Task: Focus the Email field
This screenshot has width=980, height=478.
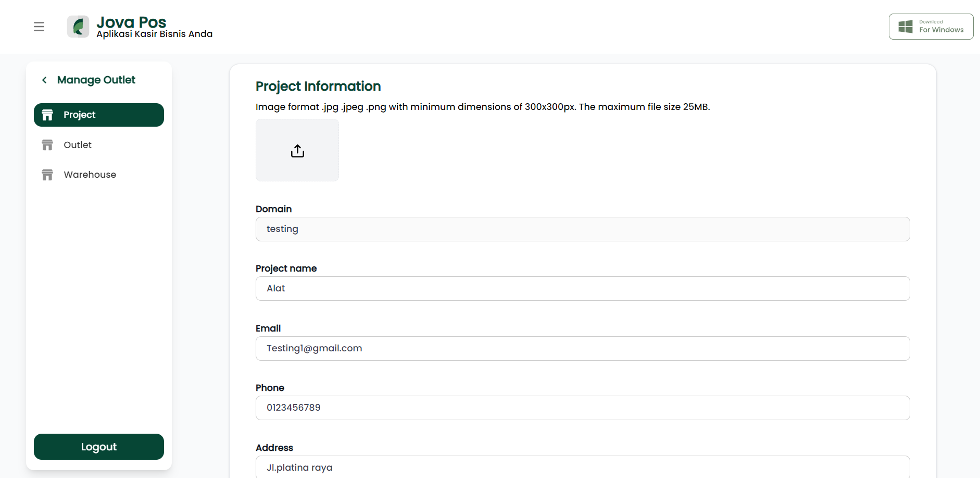Action: (583, 348)
